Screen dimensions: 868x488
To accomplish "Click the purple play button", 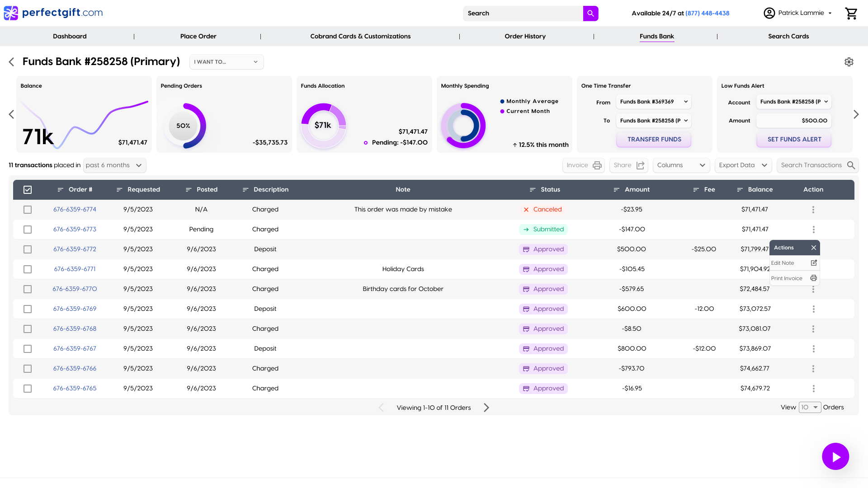I will 835,456.
